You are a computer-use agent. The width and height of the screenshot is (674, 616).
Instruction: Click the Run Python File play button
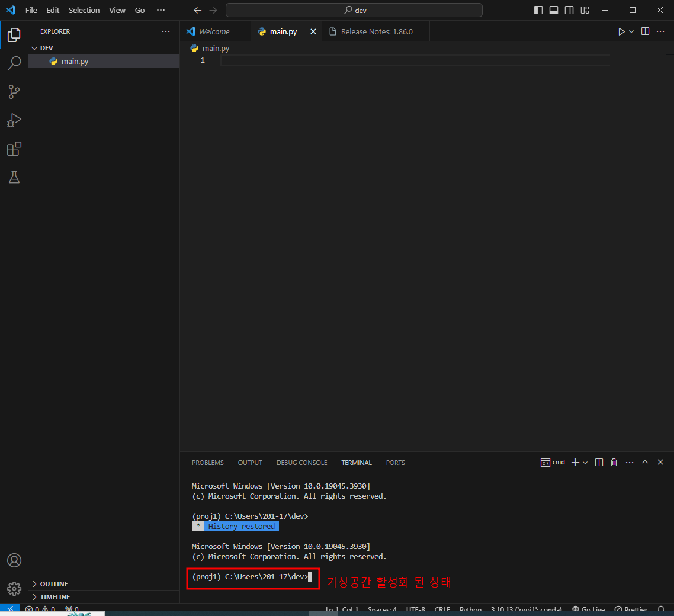coord(621,31)
